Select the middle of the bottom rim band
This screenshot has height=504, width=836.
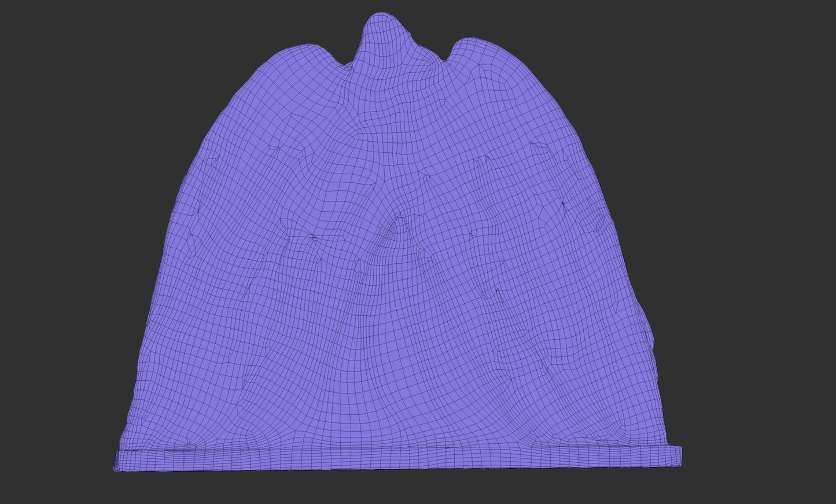(x=399, y=459)
